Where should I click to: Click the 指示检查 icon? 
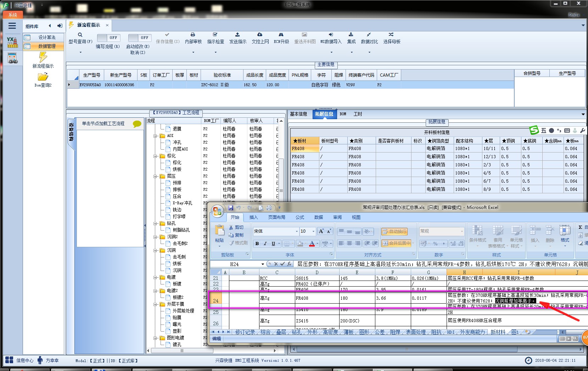pos(215,35)
